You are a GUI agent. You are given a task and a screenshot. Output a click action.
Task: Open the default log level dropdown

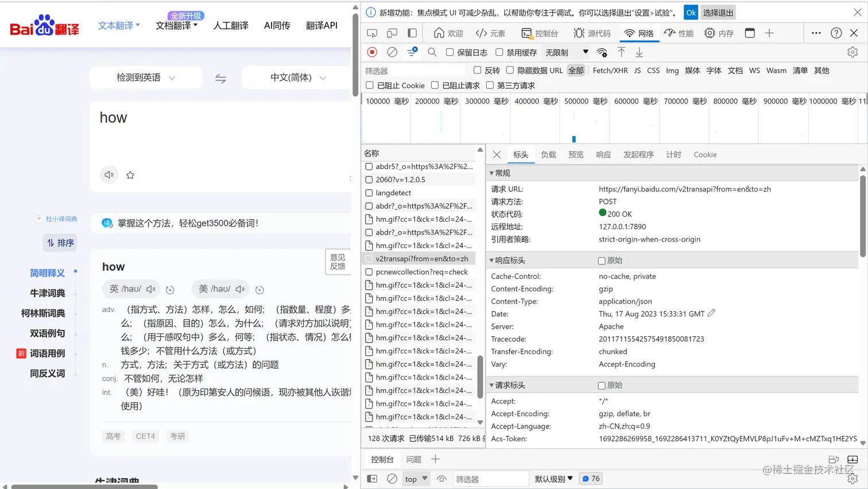coord(554,479)
